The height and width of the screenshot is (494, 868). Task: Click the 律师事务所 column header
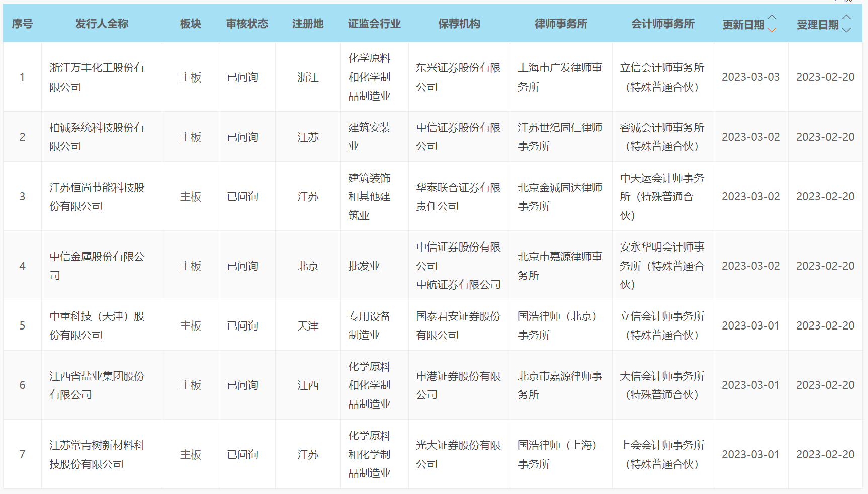[561, 24]
